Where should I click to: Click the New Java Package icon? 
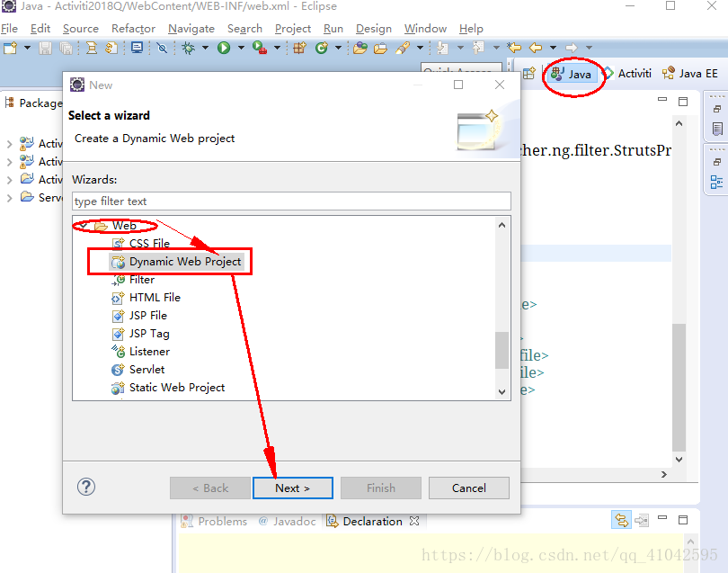click(299, 48)
